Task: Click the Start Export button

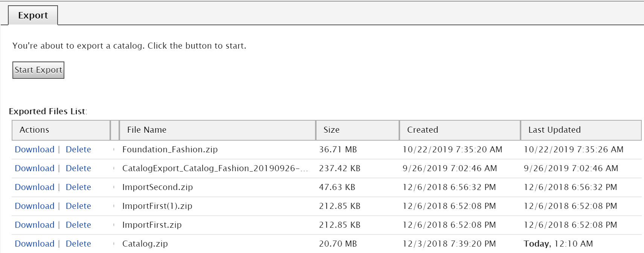Action: (38, 70)
